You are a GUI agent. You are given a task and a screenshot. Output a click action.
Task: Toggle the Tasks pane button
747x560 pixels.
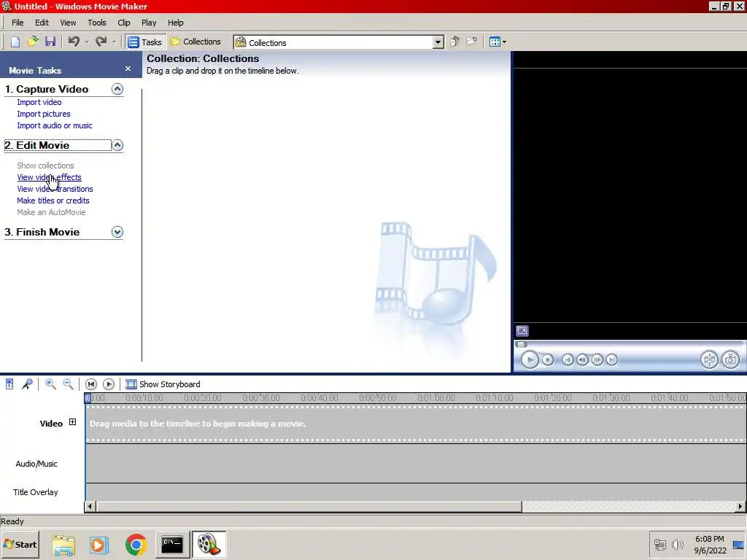pyautogui.click(x=145, y=42)
